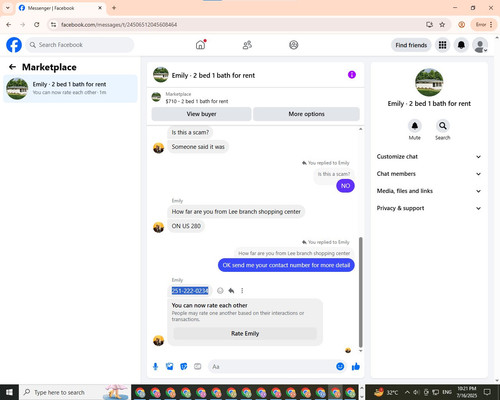Reply to the phone number message

pos(231,291)
